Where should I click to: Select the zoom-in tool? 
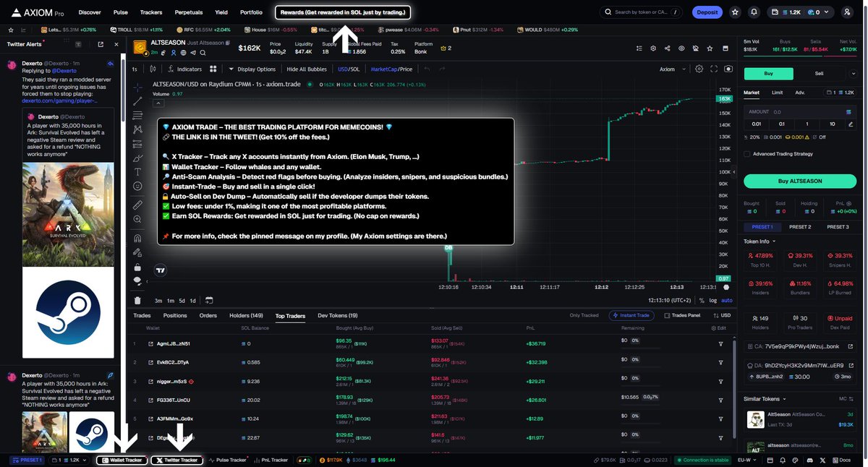coord(137,219)
